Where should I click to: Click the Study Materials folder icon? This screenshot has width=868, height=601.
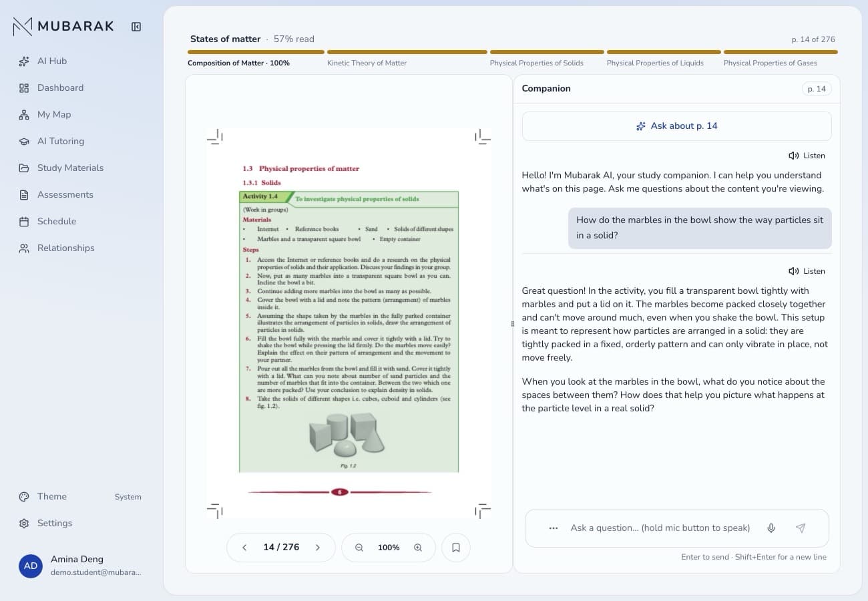point(24,168)
